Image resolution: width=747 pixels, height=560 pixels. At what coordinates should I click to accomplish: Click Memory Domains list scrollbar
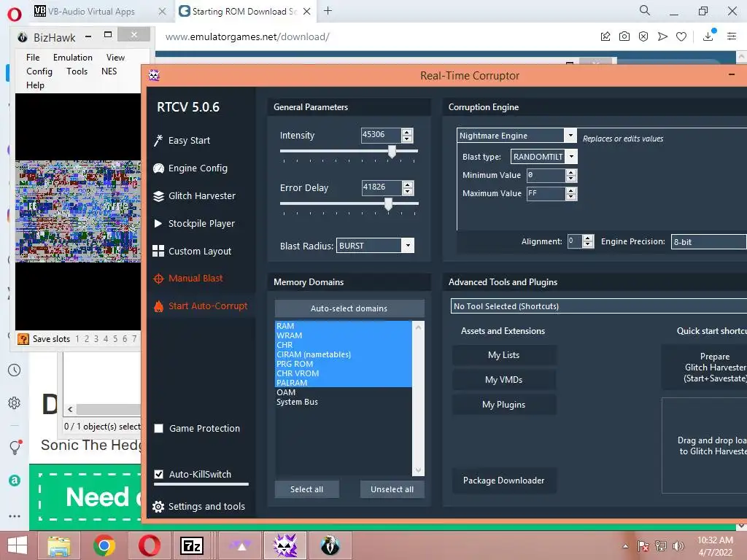tap(418, 399)
